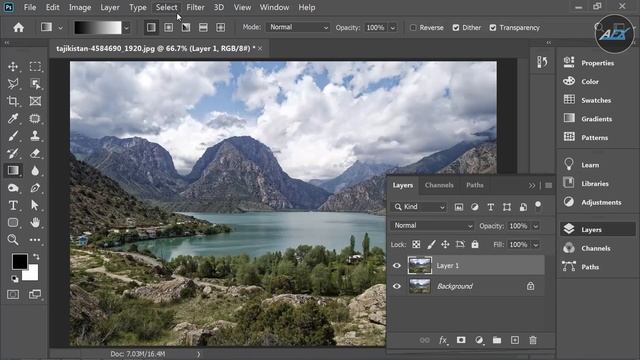Open layer blend mode Normal dropdown
This screenshot has width=640, height=360.
432,225
